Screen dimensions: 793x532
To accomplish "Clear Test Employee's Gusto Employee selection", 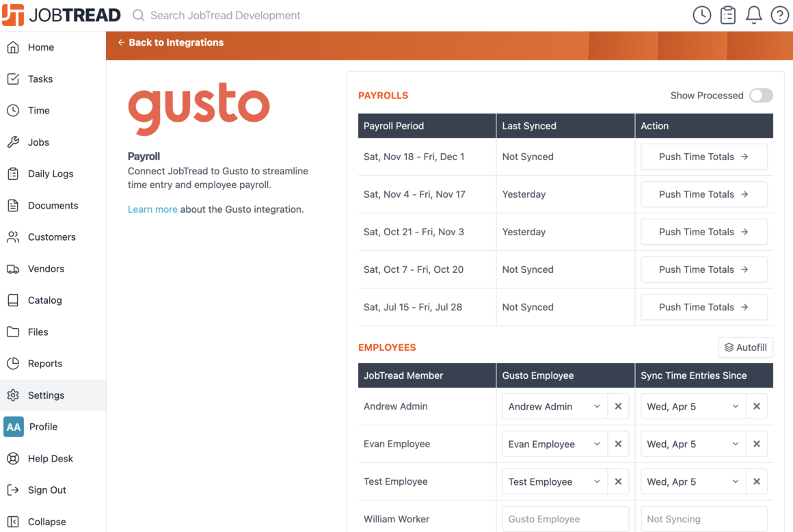I will tap(618, 481).
